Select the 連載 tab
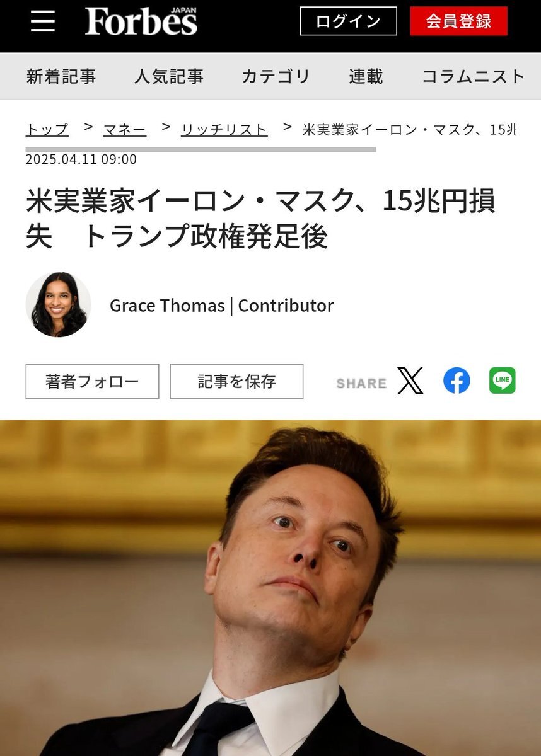 (366, 76)
